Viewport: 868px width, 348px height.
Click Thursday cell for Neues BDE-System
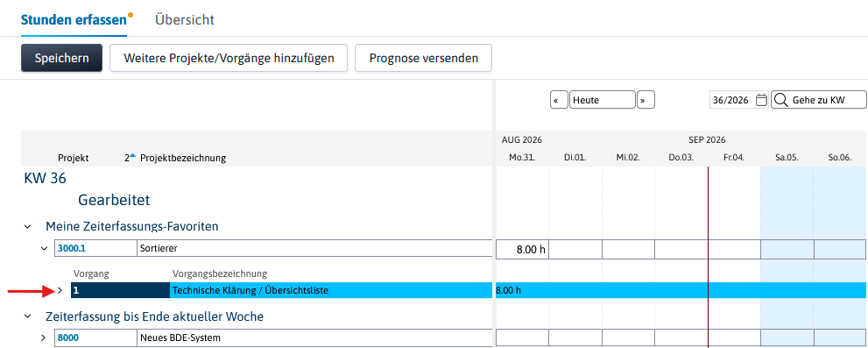[x=681, y=337]
